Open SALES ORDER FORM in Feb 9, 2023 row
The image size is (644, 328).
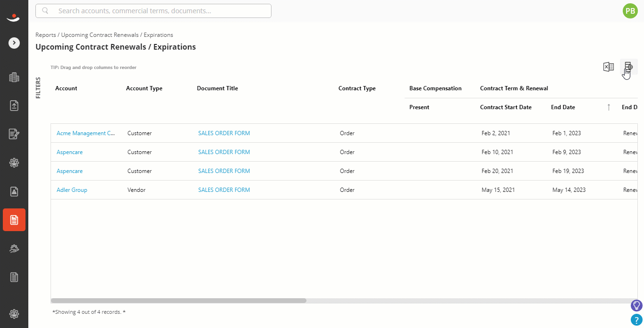point(224,152)
